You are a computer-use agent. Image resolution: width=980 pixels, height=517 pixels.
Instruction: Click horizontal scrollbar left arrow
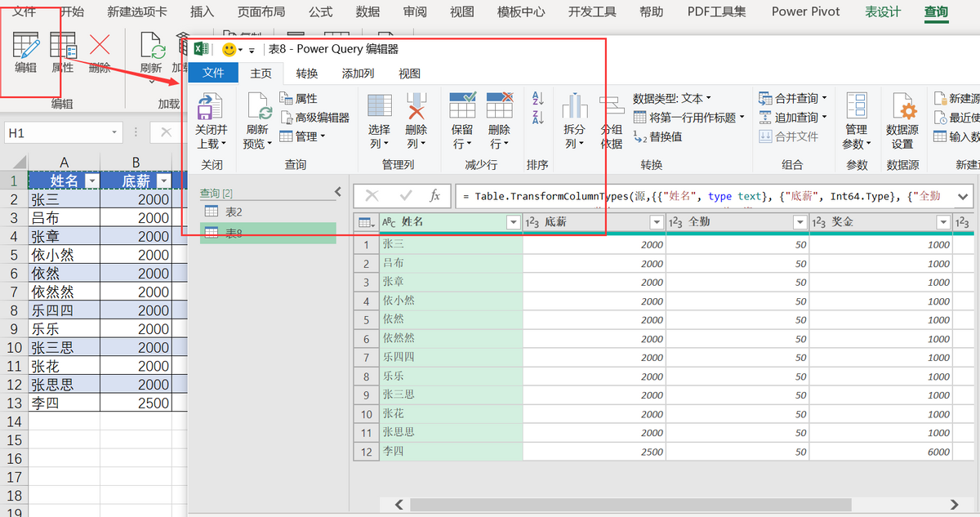point(399,504)
